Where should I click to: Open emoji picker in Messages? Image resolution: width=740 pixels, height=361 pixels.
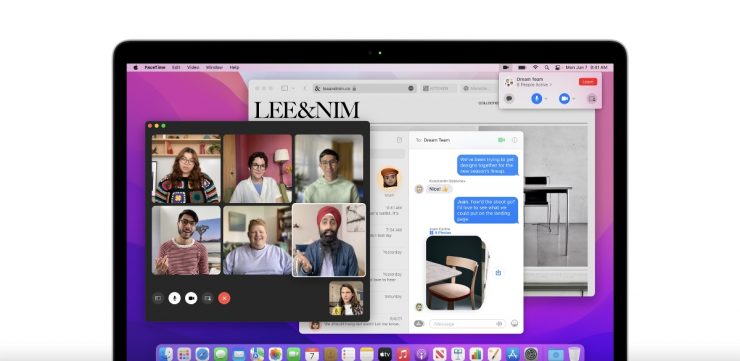coord(514,324)
